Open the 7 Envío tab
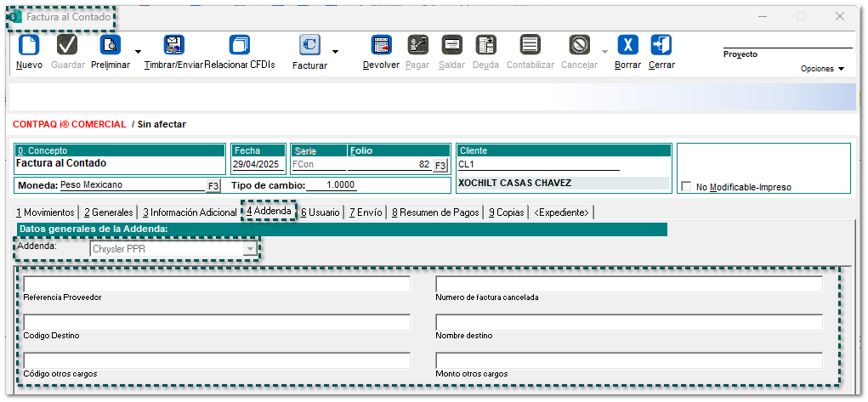This screenshot has width=868, height=402. (366, 212)
